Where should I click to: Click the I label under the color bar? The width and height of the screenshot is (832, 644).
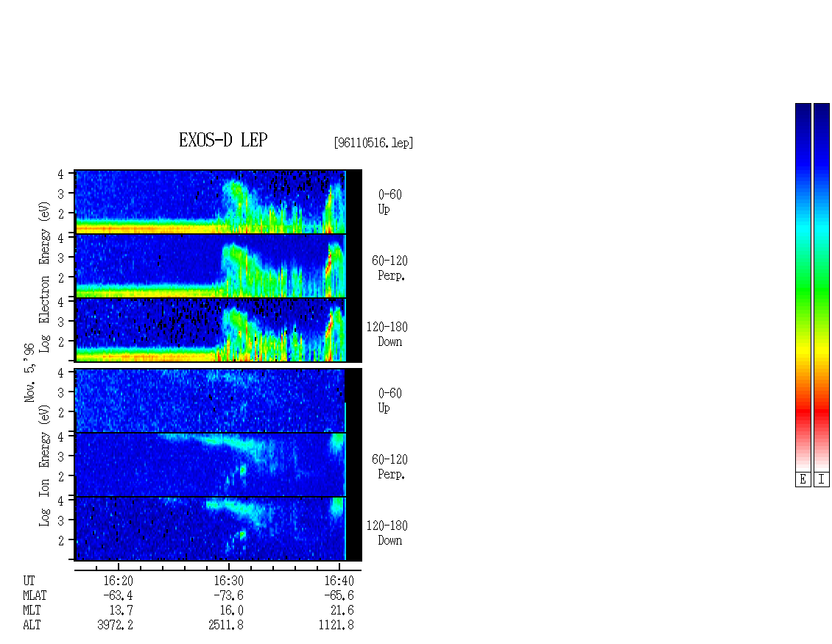click(822, 479)
